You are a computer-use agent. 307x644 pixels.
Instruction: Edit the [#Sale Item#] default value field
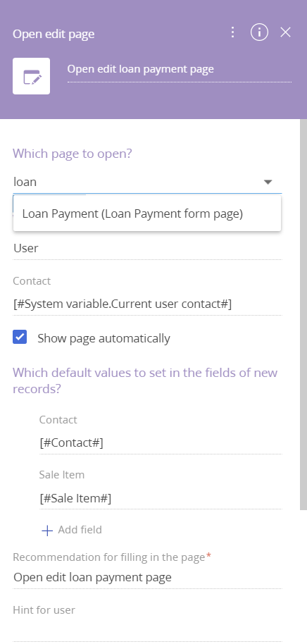tap(161, 498)
